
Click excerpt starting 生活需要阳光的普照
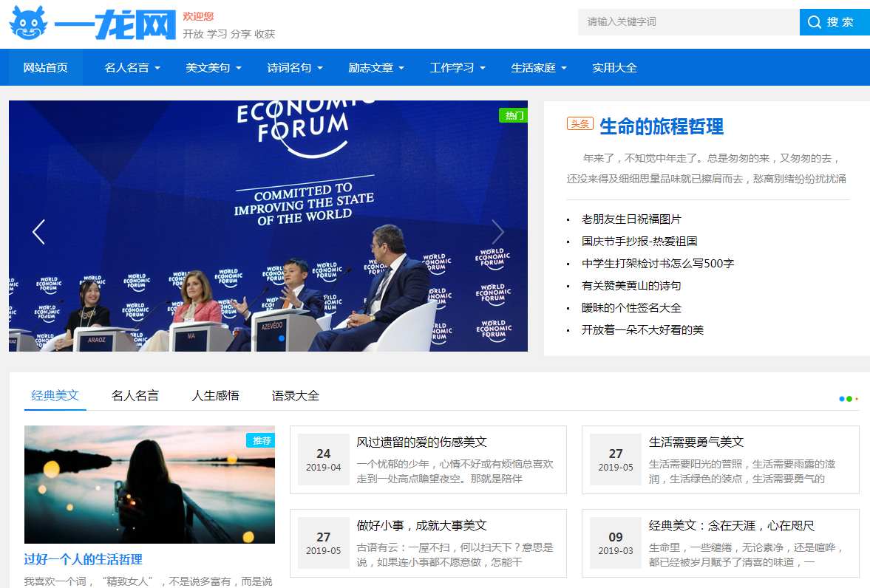pos(742,471)
